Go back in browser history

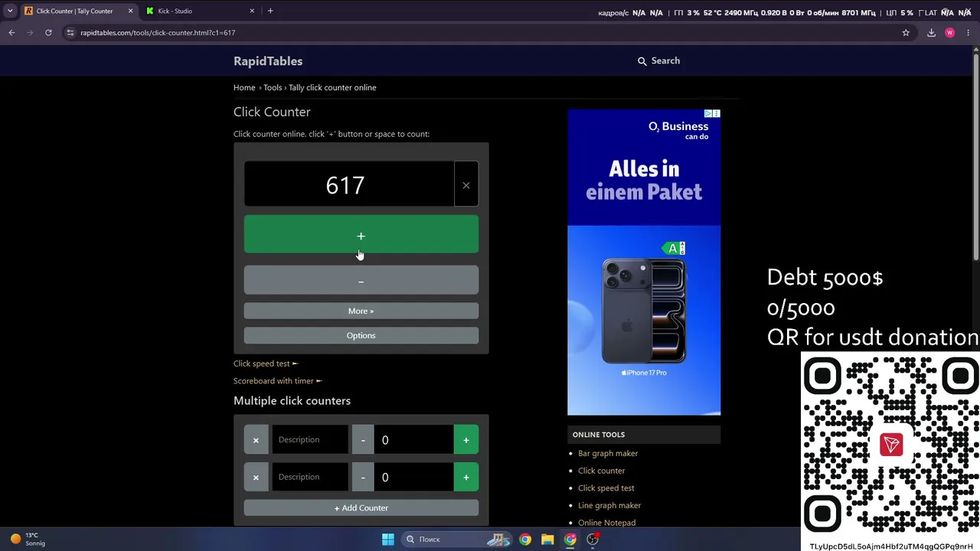(x=11, y=33)
